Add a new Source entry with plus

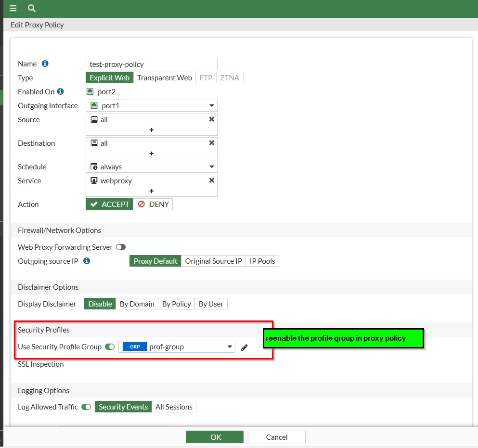coord(152,130)
